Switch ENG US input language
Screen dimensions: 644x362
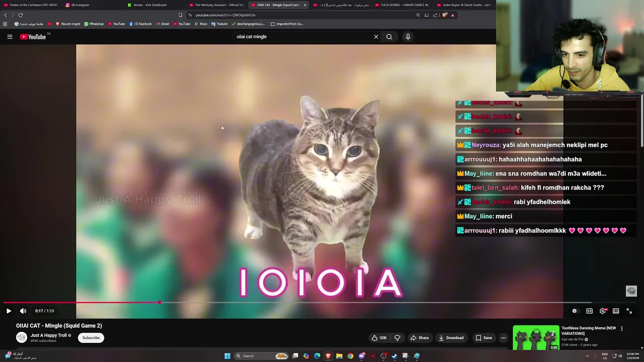pyautogui.click(x=605, y=356)
